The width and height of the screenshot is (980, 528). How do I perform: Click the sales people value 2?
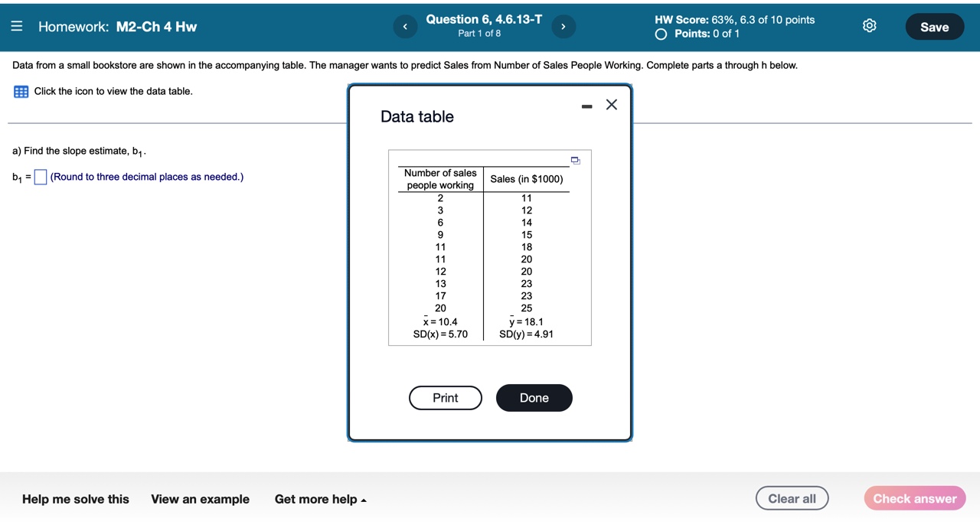(x=440, y=198)
